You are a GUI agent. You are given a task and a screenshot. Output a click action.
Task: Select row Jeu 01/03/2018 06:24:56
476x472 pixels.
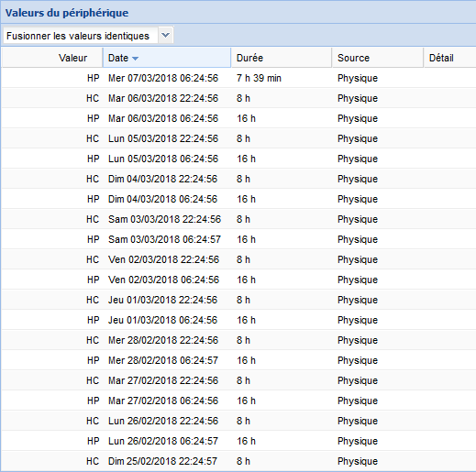tap(238, 320)
